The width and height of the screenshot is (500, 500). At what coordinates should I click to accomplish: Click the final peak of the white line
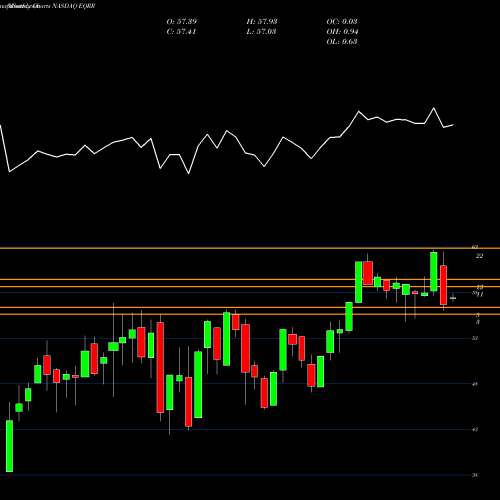434,108
